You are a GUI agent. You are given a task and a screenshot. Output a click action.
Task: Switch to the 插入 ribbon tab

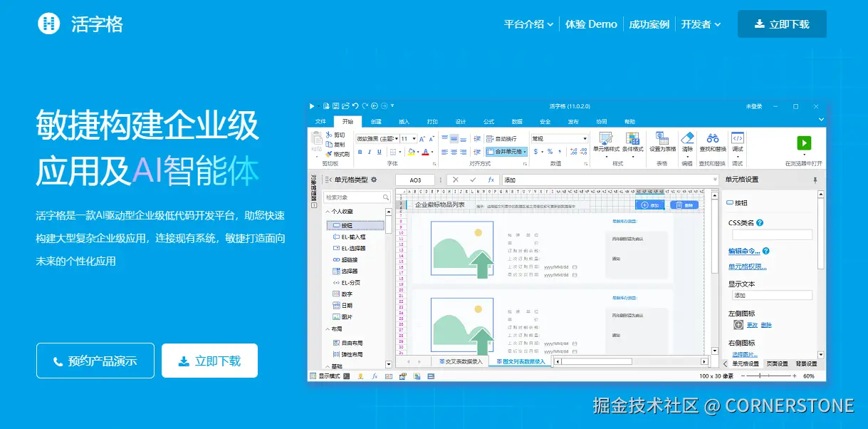404,122
